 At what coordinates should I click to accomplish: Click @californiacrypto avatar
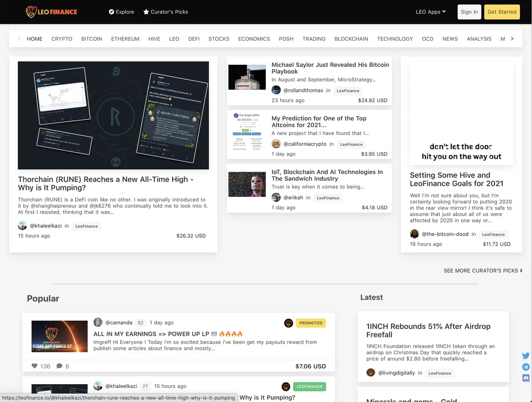(x=276, y=144)
